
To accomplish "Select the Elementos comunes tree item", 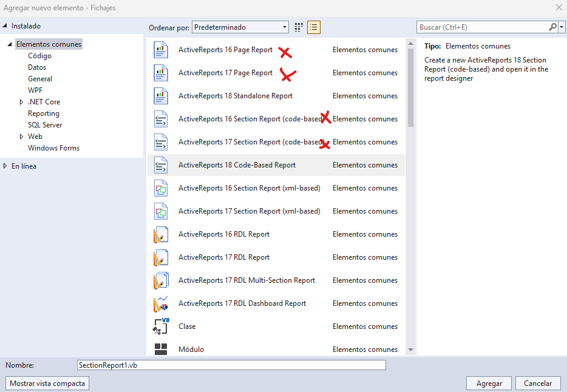I will pos(49,44).
